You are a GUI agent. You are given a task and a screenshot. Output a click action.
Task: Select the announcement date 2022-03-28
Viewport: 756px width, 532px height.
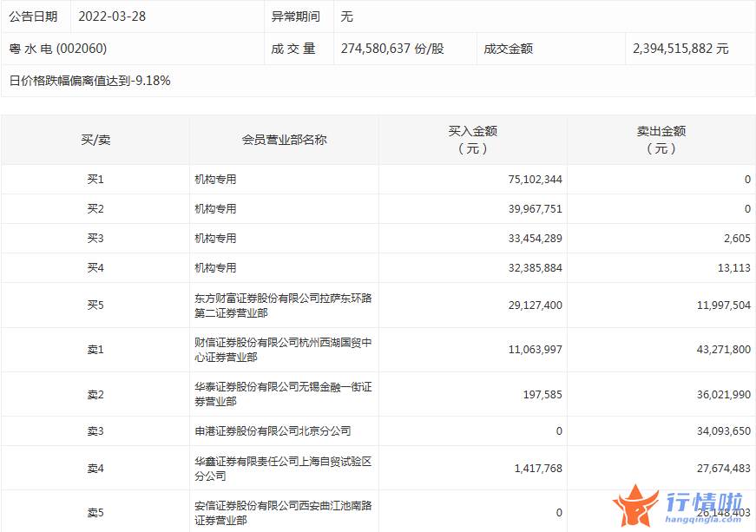click(112, 16)
